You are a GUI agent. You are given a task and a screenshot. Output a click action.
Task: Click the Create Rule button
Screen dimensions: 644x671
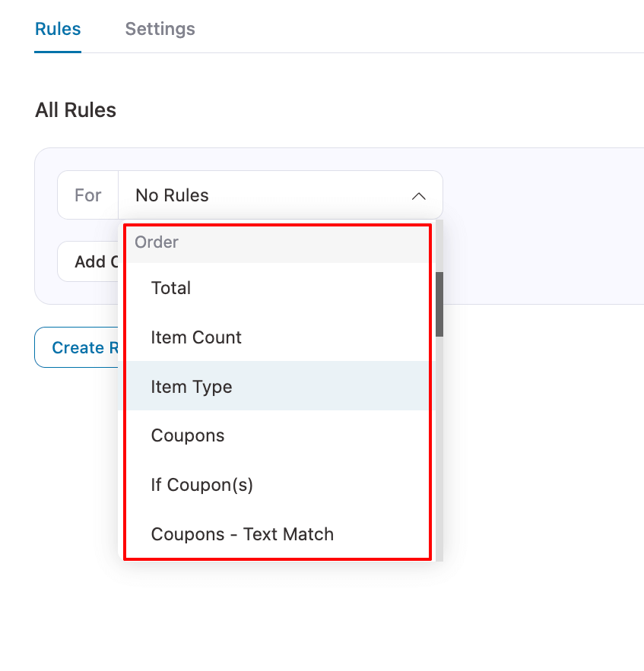pos(78,347)
